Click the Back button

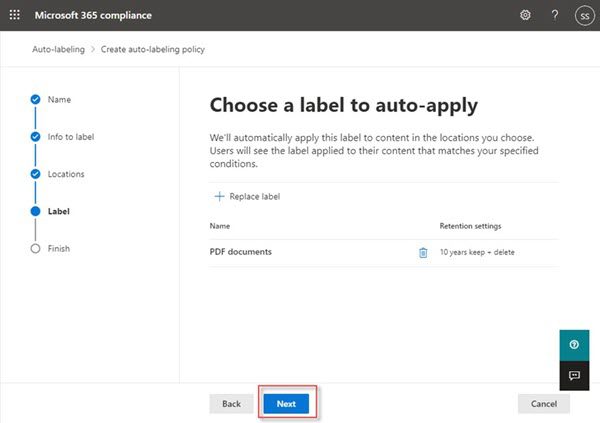(x=231, y=403)
